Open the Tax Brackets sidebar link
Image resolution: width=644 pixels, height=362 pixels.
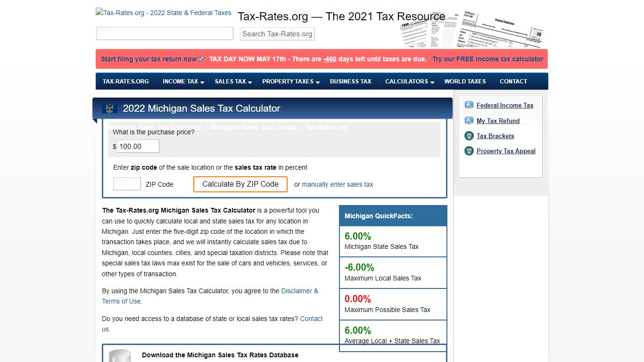(x=495, y=136)
